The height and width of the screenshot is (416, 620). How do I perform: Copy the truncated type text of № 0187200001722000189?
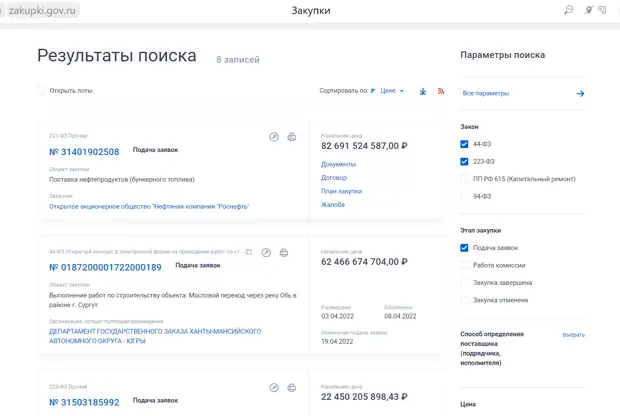pyautogui.click(x=249, y=252)
